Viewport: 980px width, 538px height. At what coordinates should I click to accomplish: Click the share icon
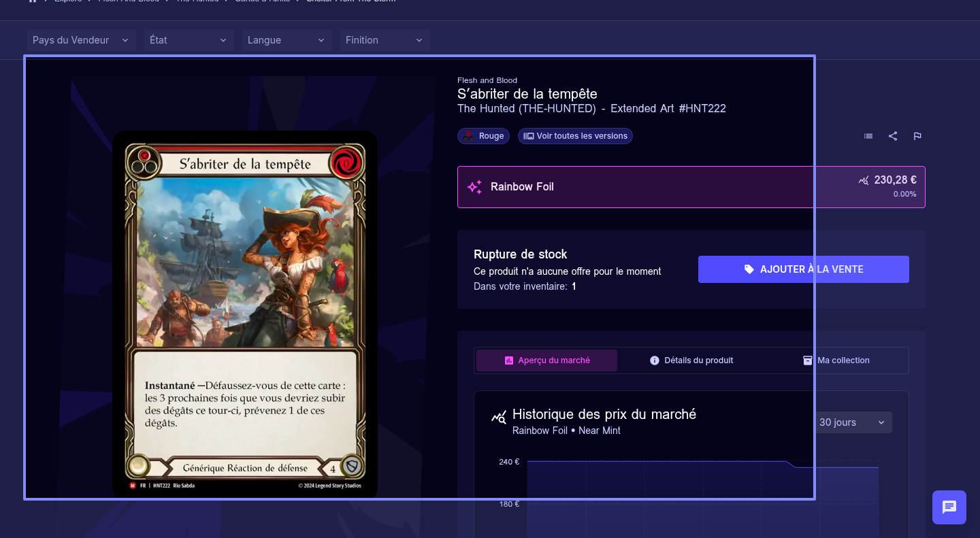893,136
